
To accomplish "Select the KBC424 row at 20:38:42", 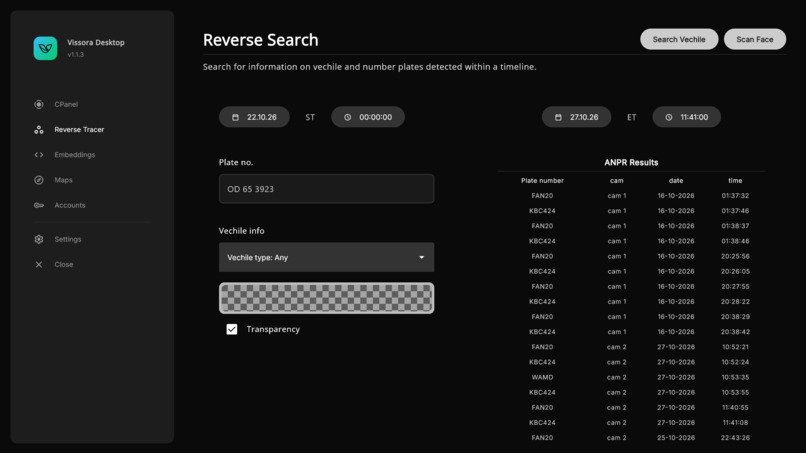I will coord(631,332).
